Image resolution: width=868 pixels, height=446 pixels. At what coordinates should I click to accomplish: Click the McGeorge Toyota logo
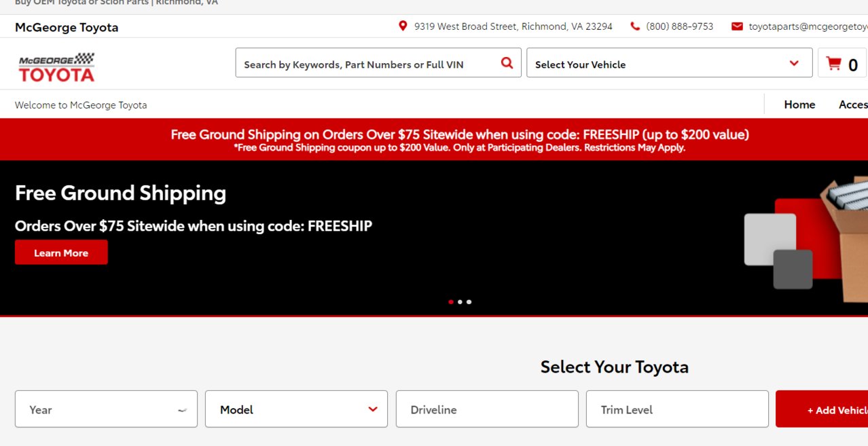tap(56, 67)
